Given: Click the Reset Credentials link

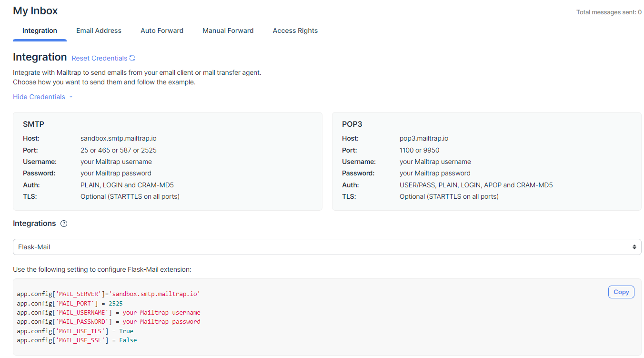Looking at the screenshot, I should (99, 58).
